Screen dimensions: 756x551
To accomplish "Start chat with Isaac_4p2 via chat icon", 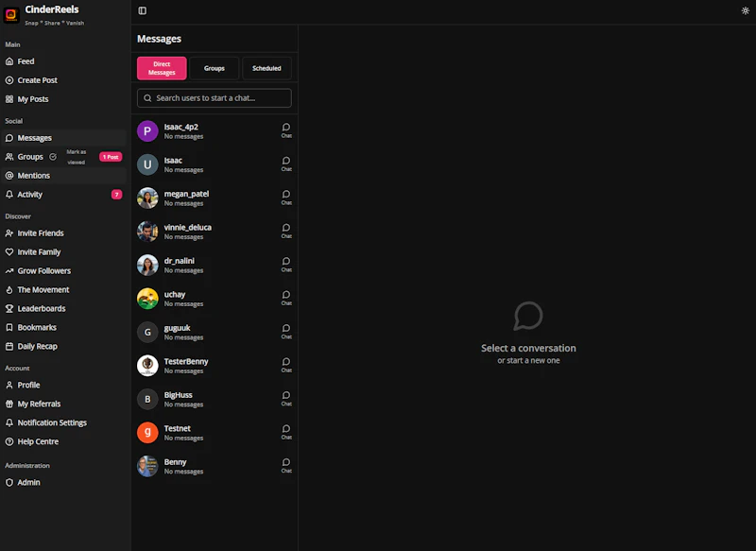I will point(286,130).
